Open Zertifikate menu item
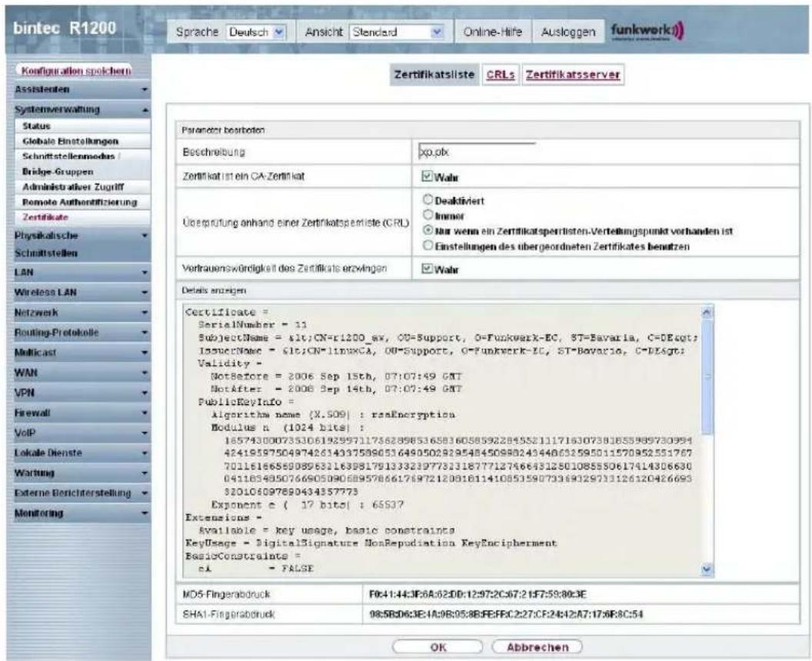The height and width of the screenshot is (661, 812). 83,218
